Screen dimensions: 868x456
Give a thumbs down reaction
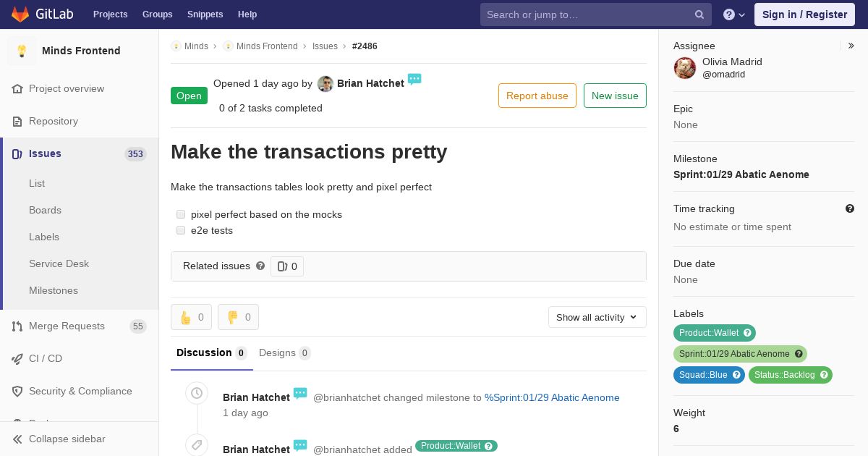pyautogui.click(x=238, y=317)
